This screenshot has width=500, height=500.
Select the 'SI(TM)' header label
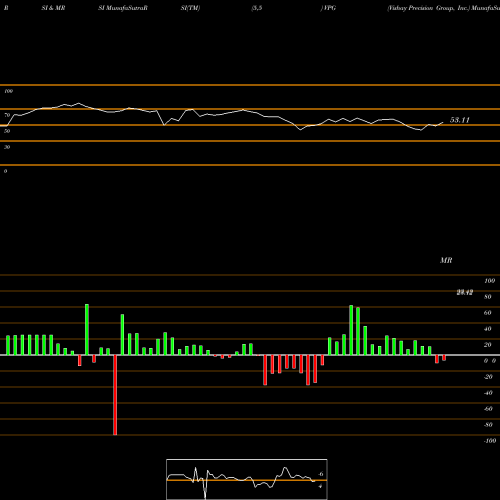point(190,8)
